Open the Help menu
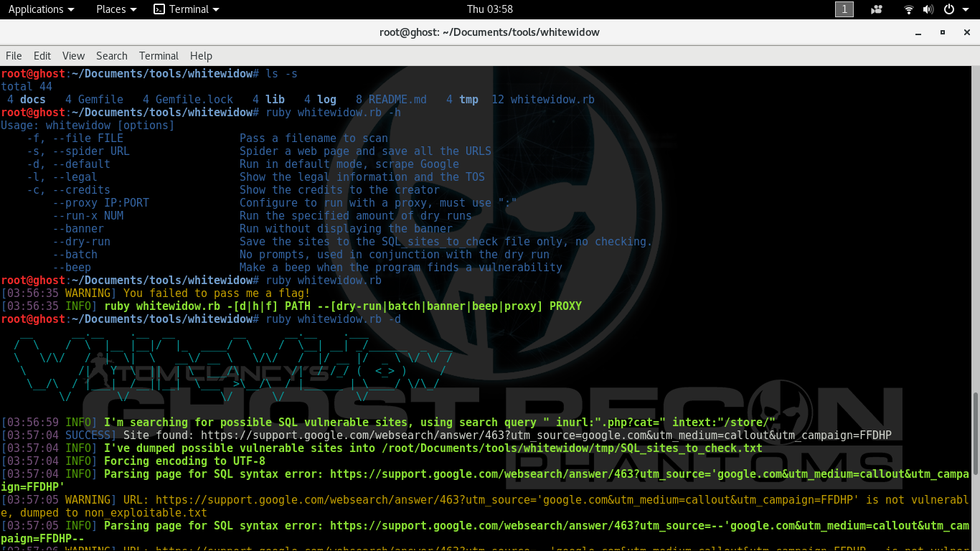Image resolution: width=980 pixels, height=551 pixels. (201, 55)
